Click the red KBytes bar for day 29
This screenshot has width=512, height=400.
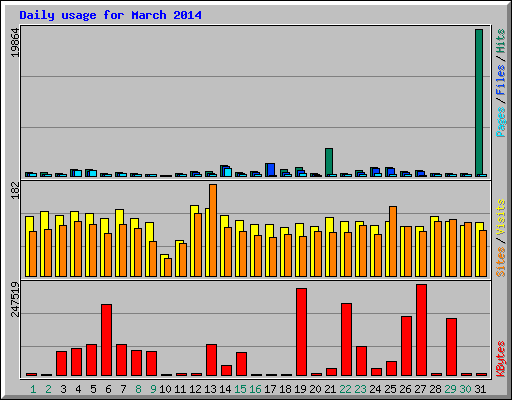tap(451, 347)
